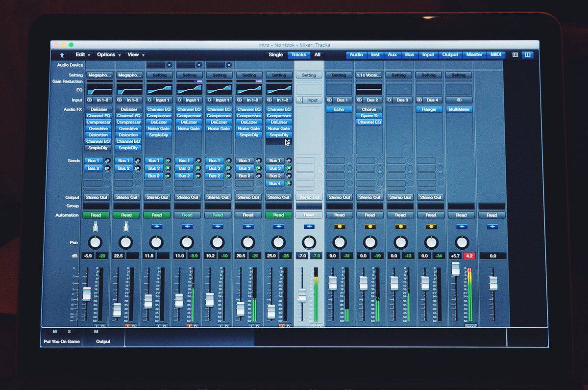The width and height of the screenshot is (588, 390).
Task: Solo the Put You On Game track
Action: click(x=69, y=332)
